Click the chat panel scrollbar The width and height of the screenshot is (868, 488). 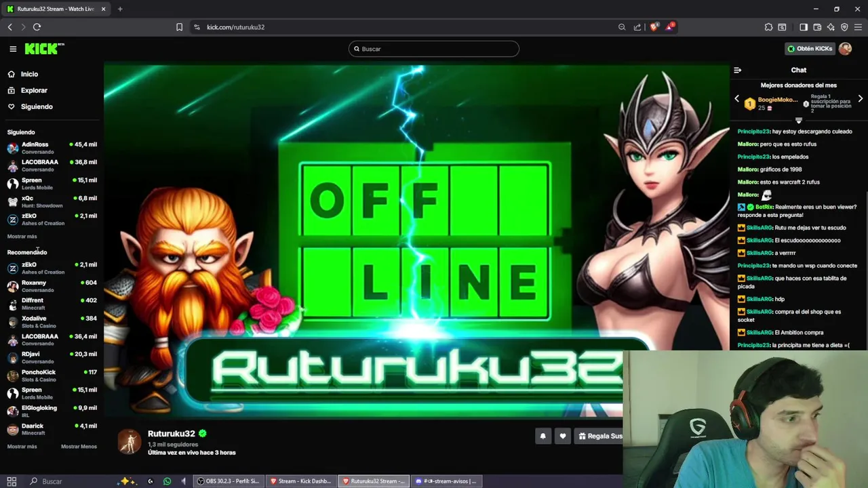[866, 271]
